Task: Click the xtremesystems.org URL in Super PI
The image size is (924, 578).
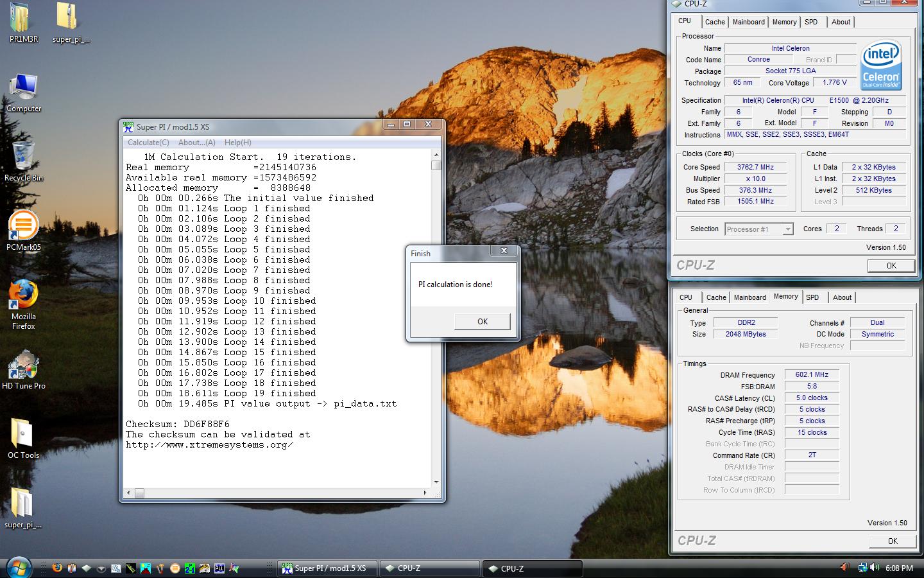Action: click(210, 444)
